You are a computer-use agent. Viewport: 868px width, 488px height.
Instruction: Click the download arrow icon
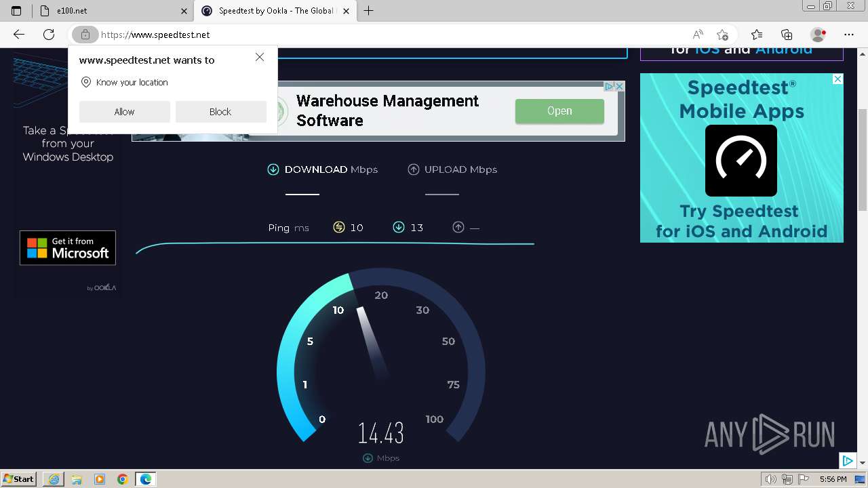[x=273, y=169]
